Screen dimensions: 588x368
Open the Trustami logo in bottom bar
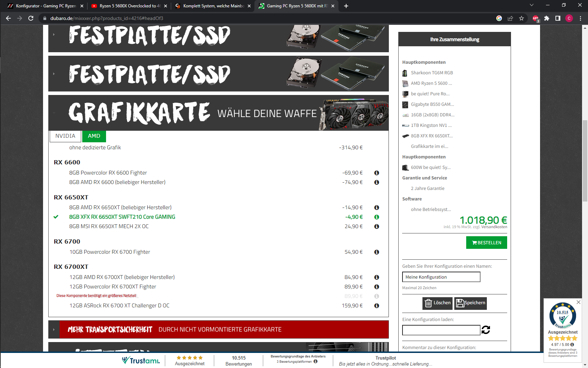tap(141, 360)
